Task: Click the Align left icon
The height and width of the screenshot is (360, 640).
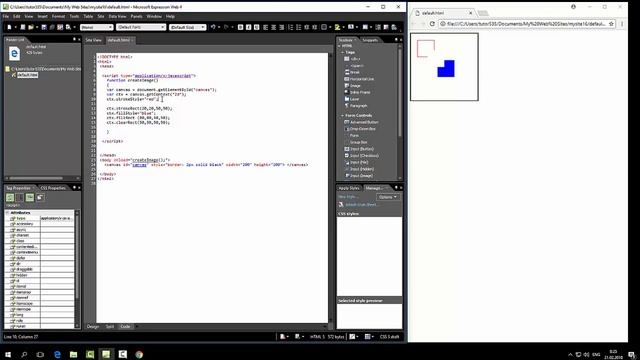Action: (266, 27)
